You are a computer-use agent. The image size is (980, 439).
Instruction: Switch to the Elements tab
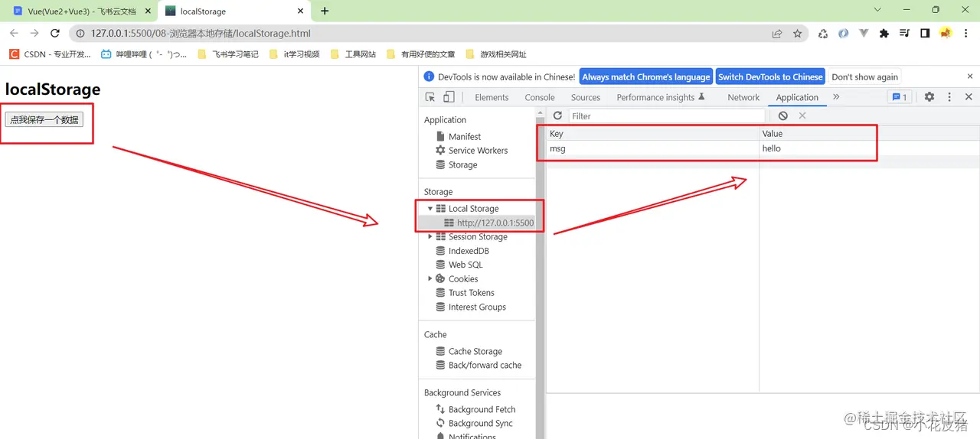(x=492, y=97)
